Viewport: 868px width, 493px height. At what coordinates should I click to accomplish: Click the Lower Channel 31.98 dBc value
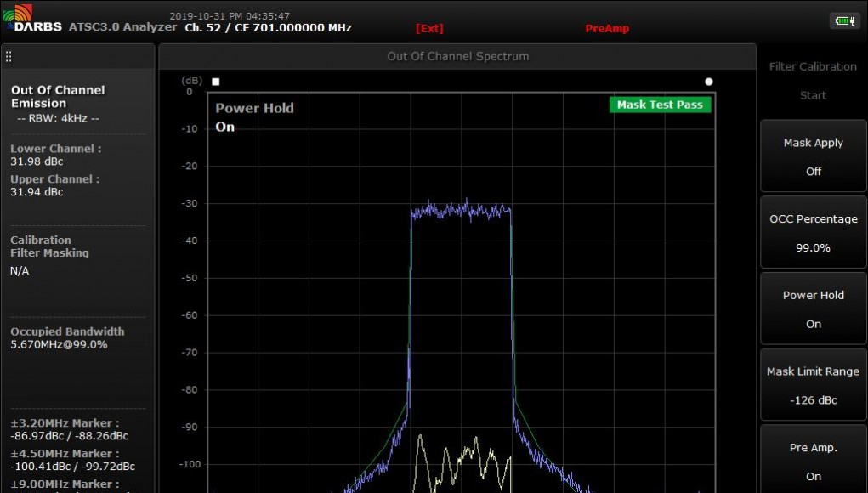37,161
